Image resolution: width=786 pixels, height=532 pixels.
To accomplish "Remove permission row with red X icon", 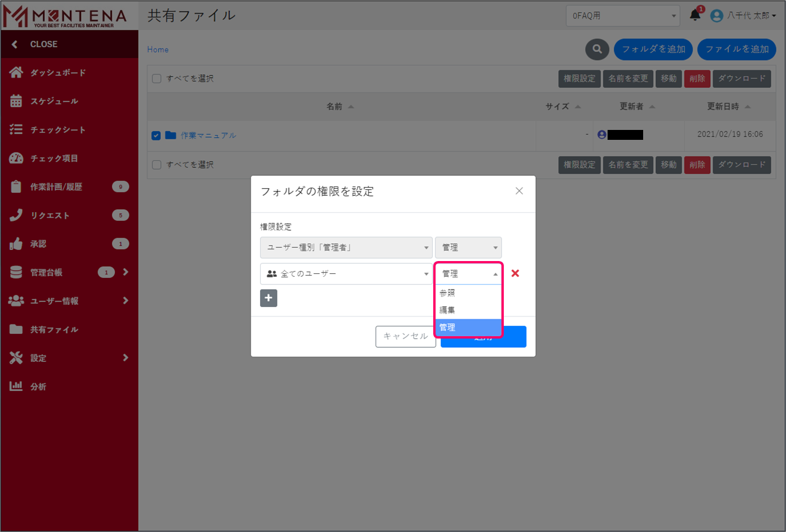I will tap(515, 273).
